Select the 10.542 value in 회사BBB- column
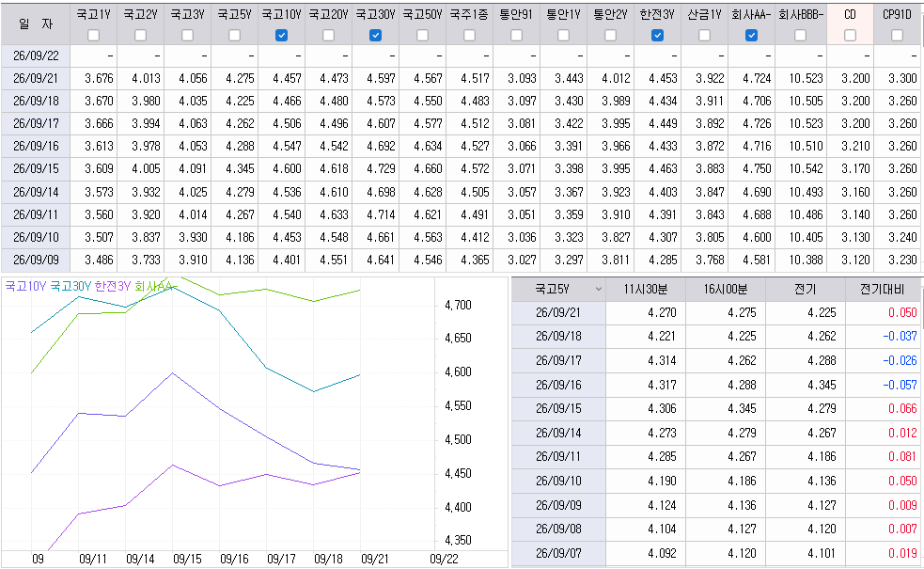Screen dimensions: 924x569 (806, 168)
